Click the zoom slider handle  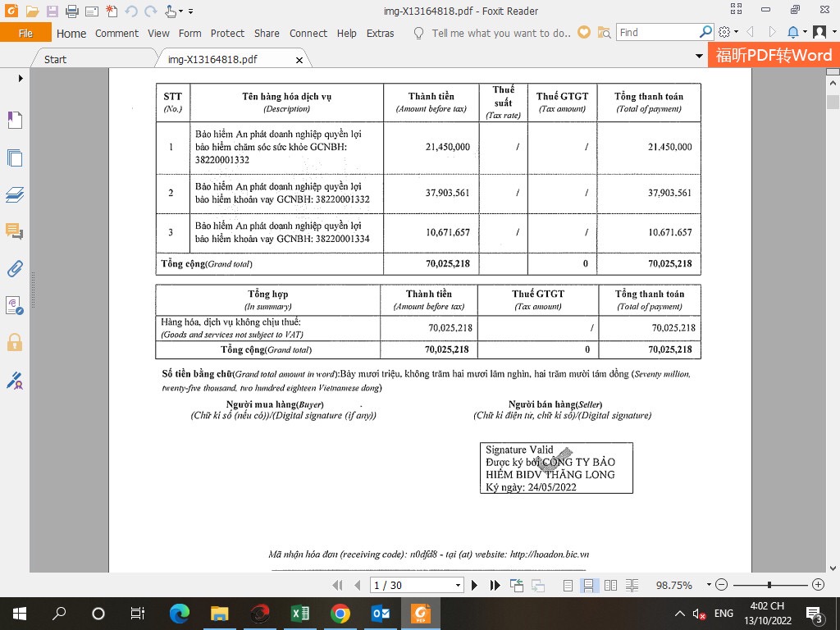click(x=769, y=585)
